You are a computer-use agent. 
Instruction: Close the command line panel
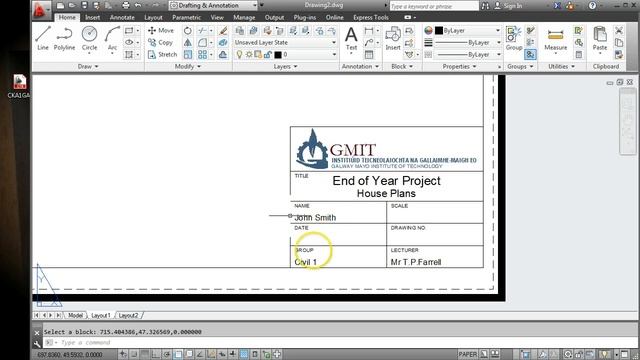coord(37,333)
